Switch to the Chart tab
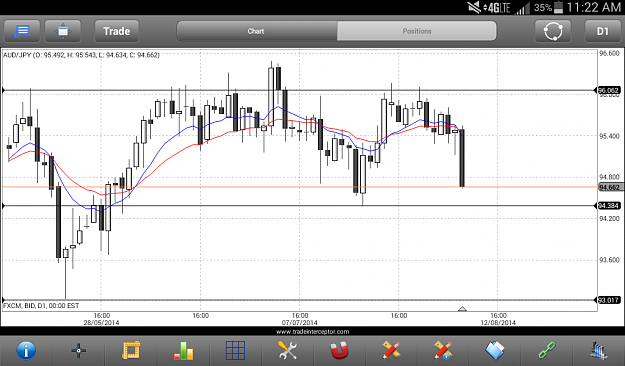The height and width of the screenshot is (366, 625). (256, 31)
